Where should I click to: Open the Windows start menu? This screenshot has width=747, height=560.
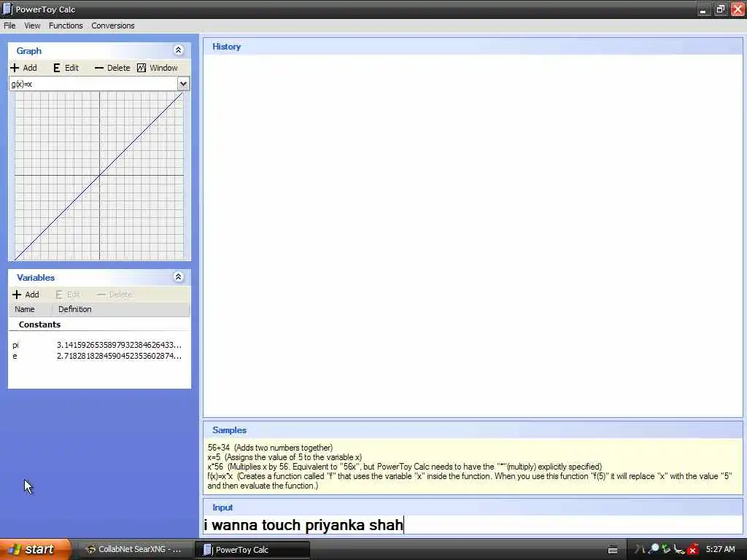(34, 549)
